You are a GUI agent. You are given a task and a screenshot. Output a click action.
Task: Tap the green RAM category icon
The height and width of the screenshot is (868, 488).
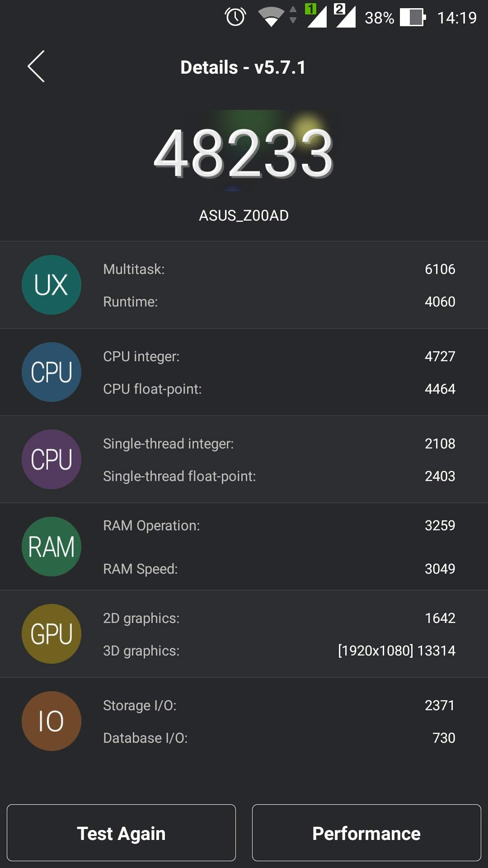tap(52, 547)
